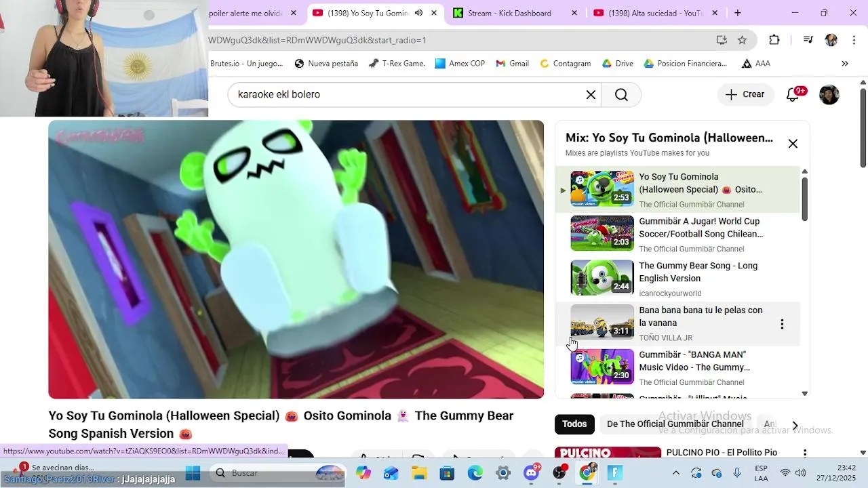Open Windows Start menu
The width and height of the screenshot is (868, 488).
tap(193, 472)
